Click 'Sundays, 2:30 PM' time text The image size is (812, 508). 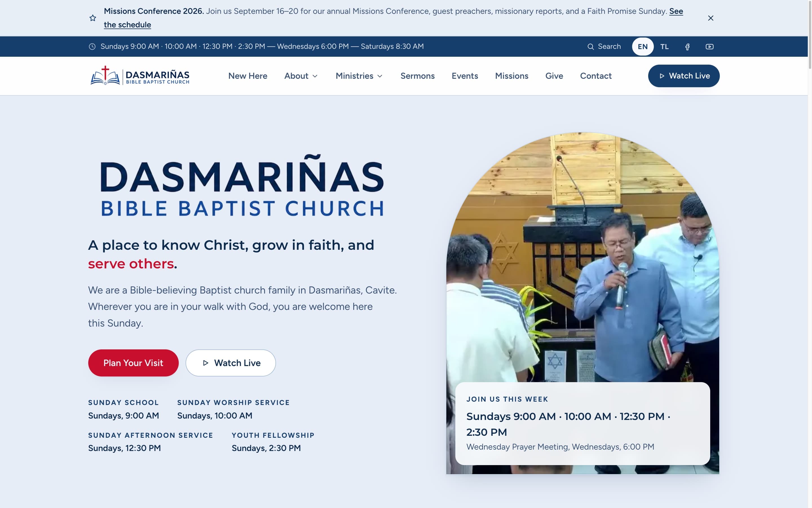(266, 448)
